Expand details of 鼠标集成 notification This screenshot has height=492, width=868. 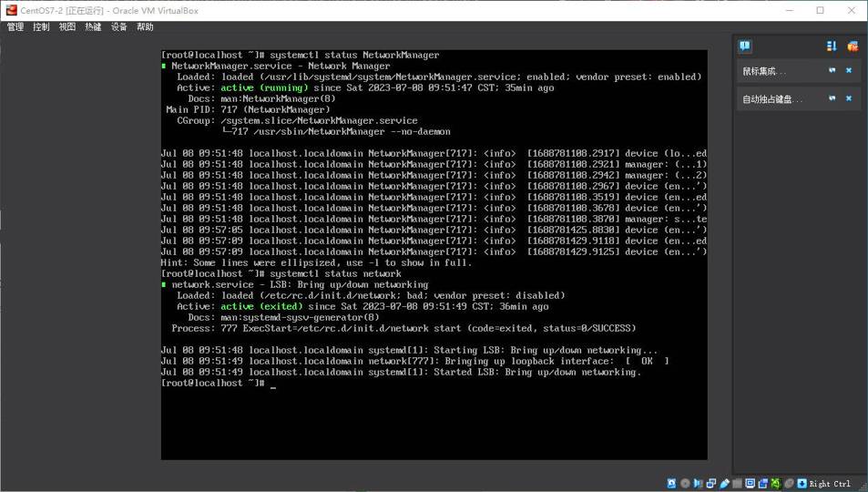tap(832, 70)
